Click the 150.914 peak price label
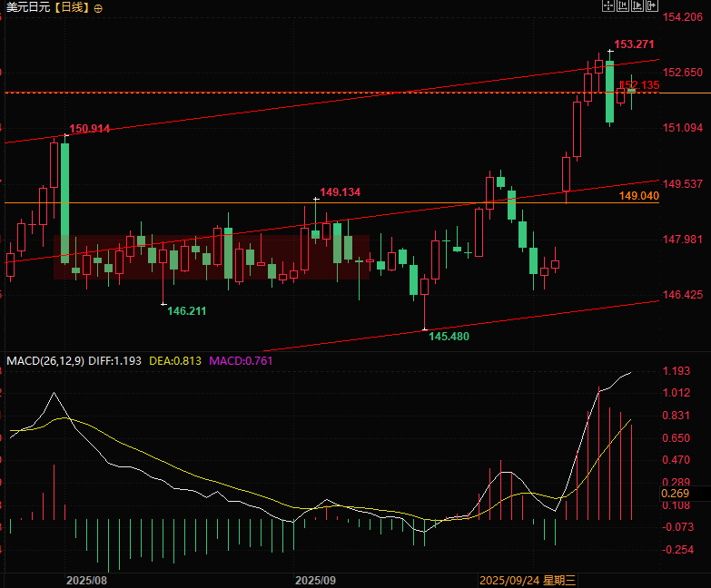Viewport: 711px width, 588px height. click(x=90, y=129)
